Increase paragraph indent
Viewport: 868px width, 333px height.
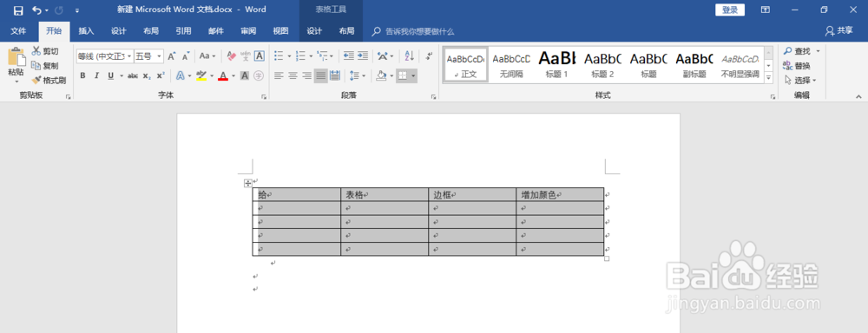click(363, 55)
